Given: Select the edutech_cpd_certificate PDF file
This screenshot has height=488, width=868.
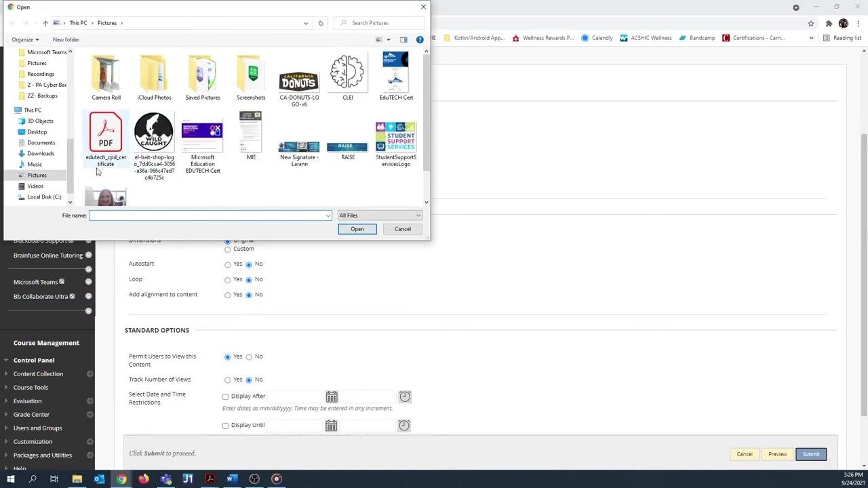Looking at the screenshot, I should coord(106,140).
